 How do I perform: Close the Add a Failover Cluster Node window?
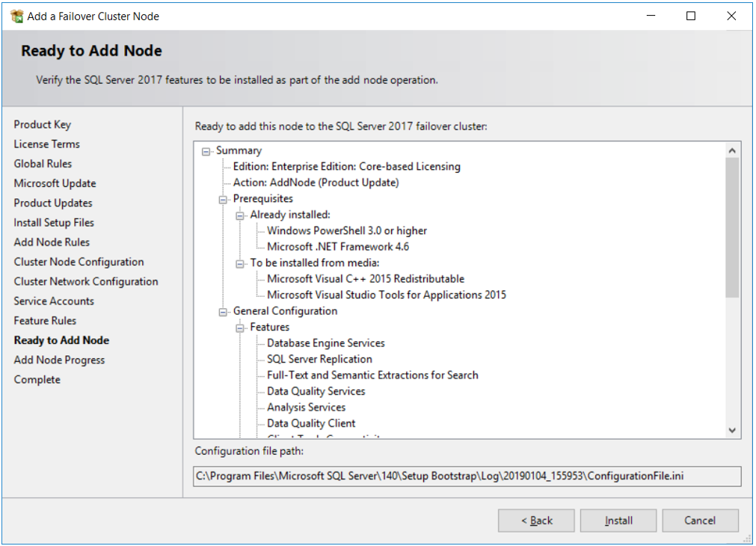731,16
